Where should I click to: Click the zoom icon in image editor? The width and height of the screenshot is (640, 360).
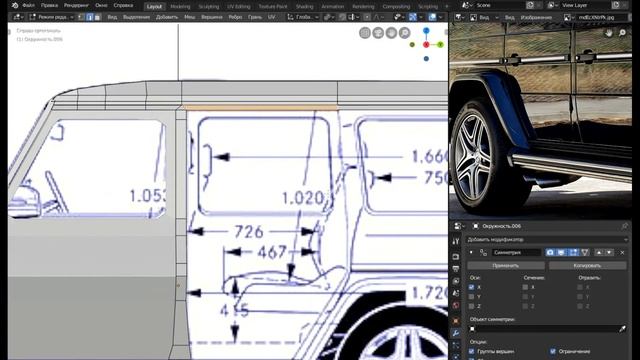coord(622,33)
